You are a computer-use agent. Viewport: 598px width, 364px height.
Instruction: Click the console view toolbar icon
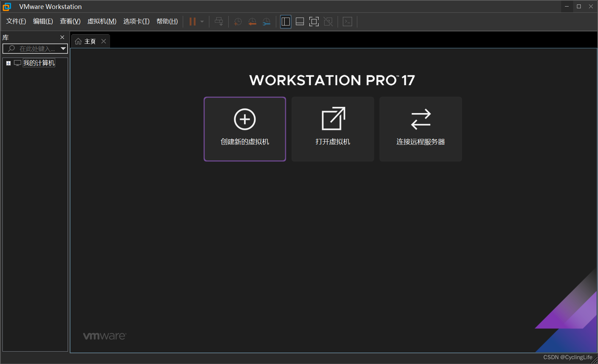tap(348, 22)
